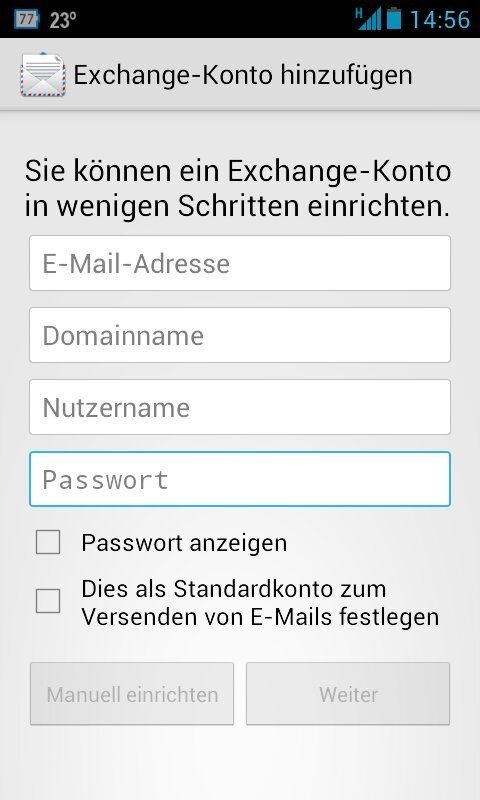The width and height of the screenshot is (480, 800).
Task: Tap the 77 battery notification icon
Action: (26, 20)
